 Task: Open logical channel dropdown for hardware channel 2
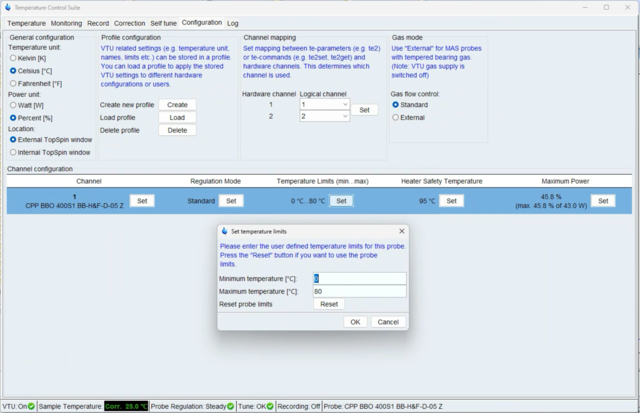pos(325,116)
